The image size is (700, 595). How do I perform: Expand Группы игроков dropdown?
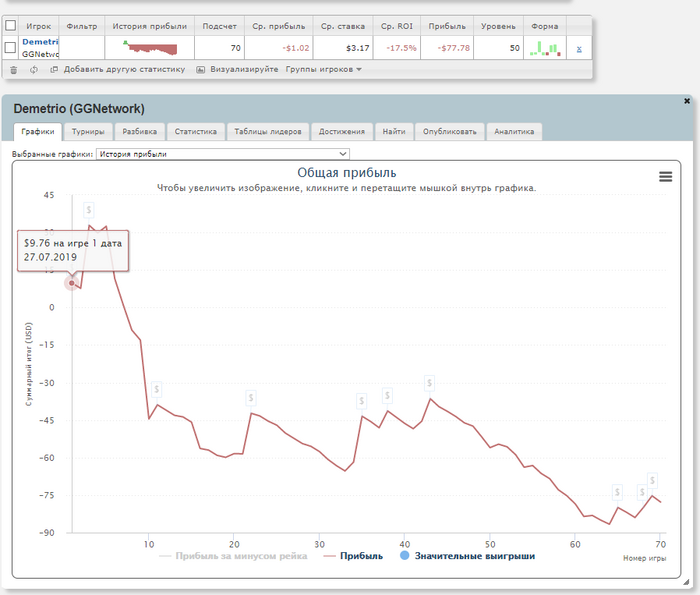click(x=324, y=69)
